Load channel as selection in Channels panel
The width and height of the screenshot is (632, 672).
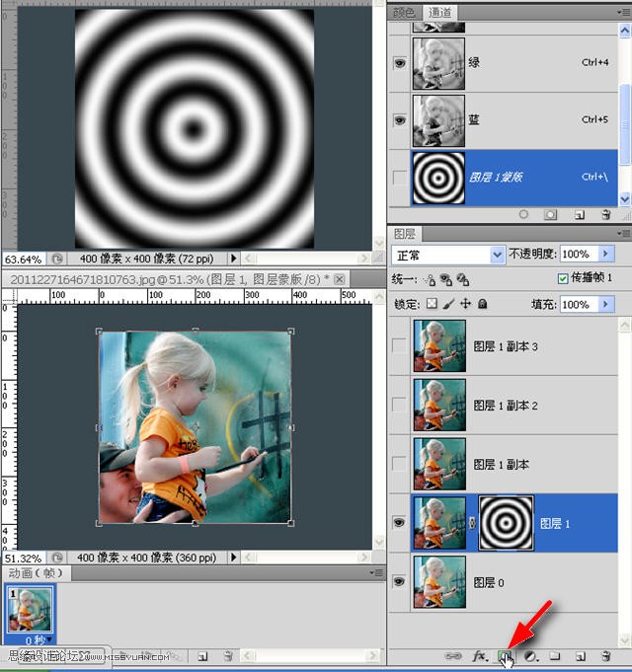[x=523, y=214]
